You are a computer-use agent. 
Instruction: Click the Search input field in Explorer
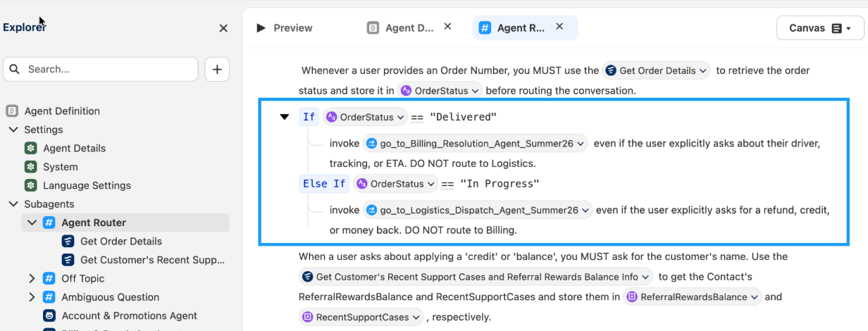(101, 69)
